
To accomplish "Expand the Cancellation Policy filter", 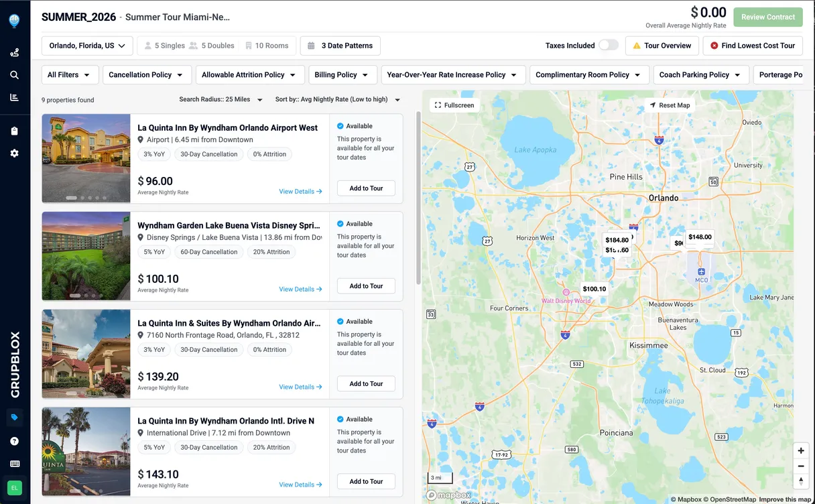I will point(147,75).
